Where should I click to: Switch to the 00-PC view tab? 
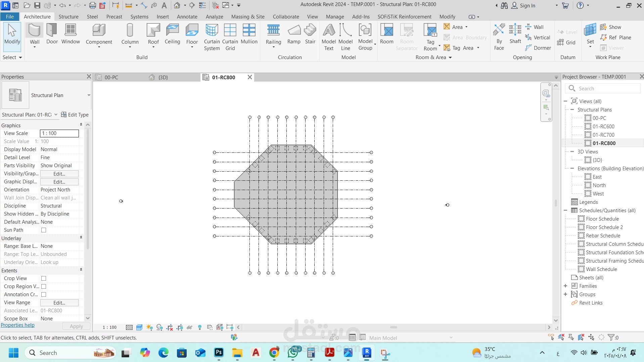[111, 77]
